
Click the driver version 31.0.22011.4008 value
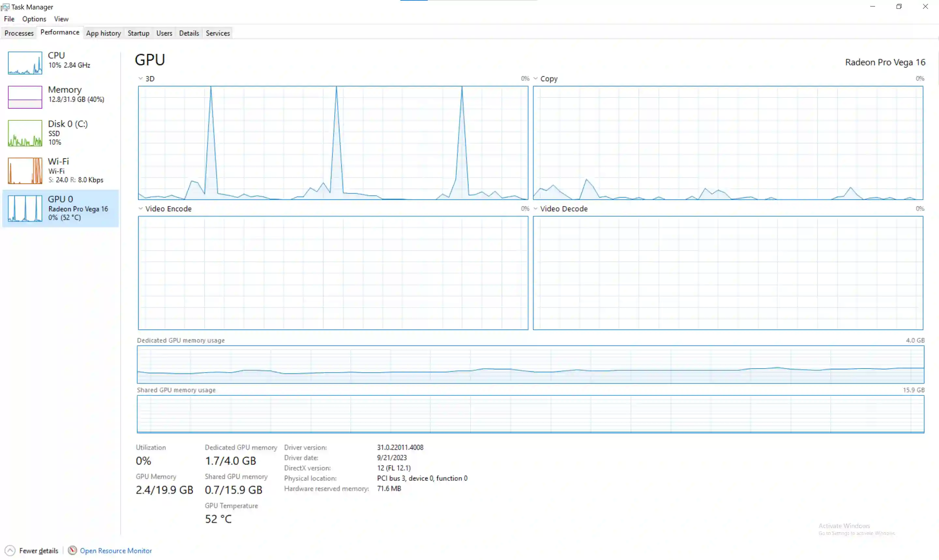point(400,447)
